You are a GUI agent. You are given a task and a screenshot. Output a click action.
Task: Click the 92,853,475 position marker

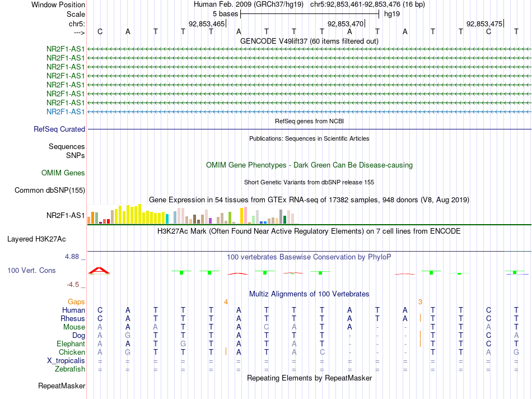[485, 24]
